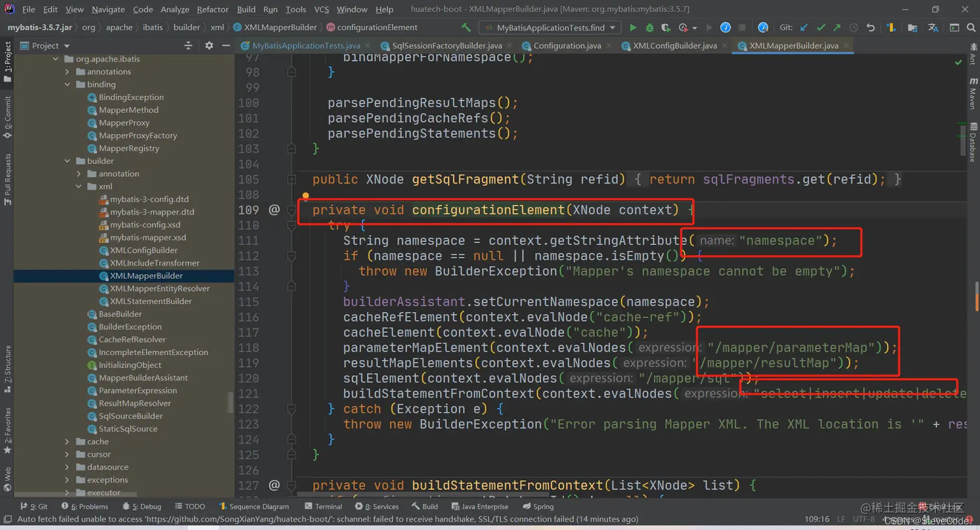Click the intention bulb above line 109

point(305,196)
